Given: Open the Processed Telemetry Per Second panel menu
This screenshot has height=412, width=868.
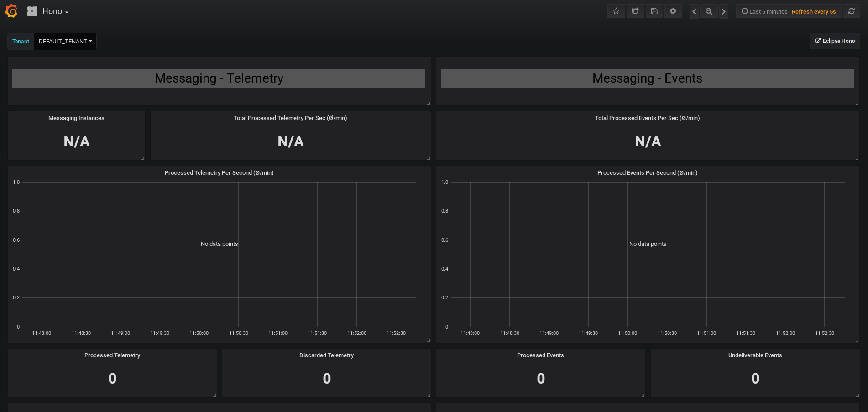Looking at the screenshot, I should (219, 173).
